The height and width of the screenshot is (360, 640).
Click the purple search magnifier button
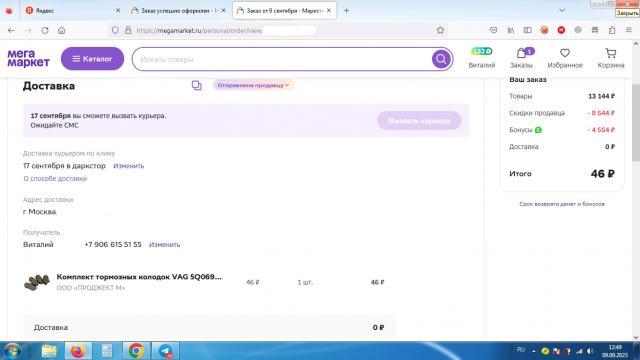441,59
